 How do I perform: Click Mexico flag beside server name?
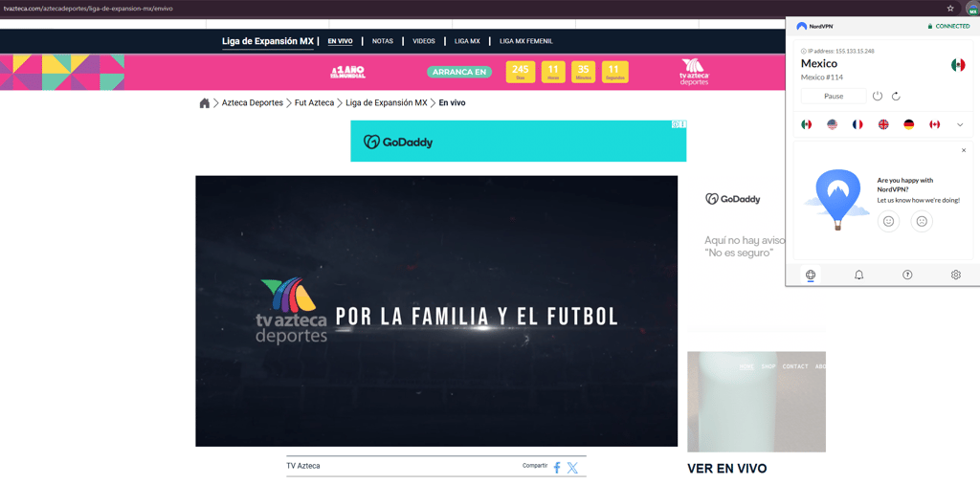(957, 65)
